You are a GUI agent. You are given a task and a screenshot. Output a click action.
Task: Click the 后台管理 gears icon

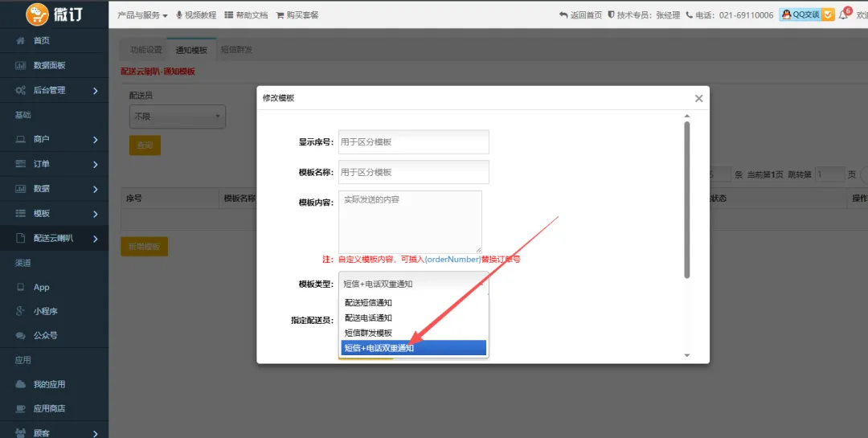20,90
